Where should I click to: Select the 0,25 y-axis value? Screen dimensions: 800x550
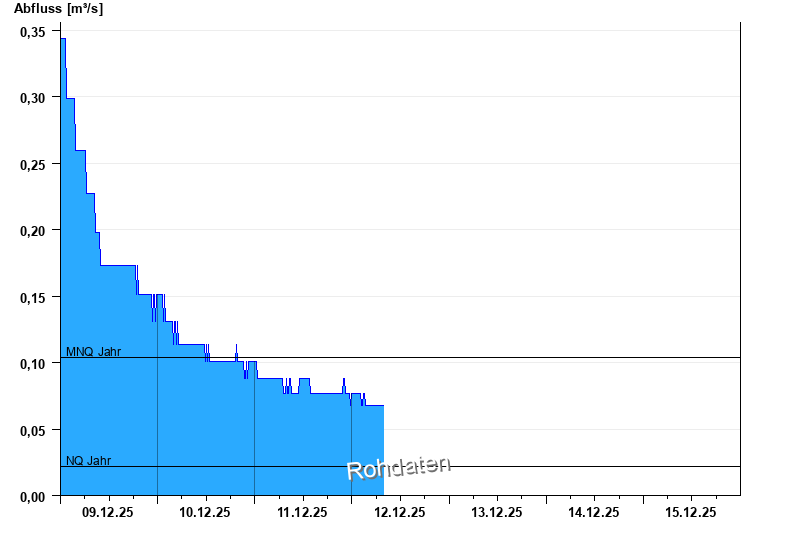[x=33, y=165]
